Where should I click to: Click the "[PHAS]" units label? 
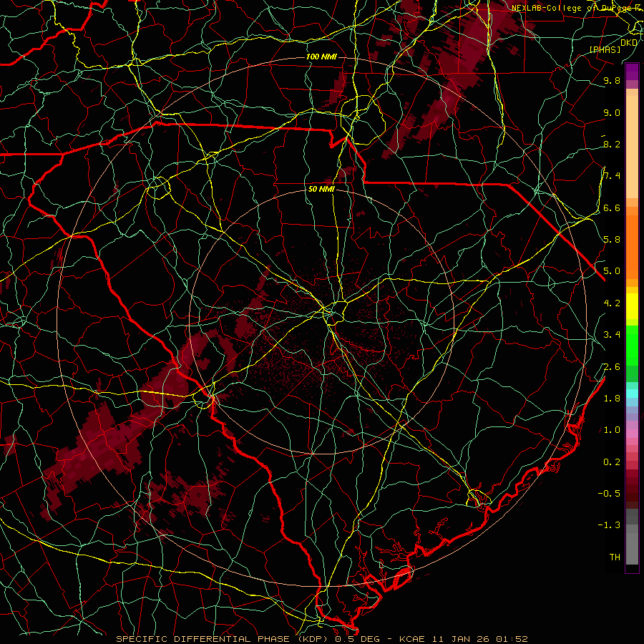pyautogui.click(x=605, y=49)
